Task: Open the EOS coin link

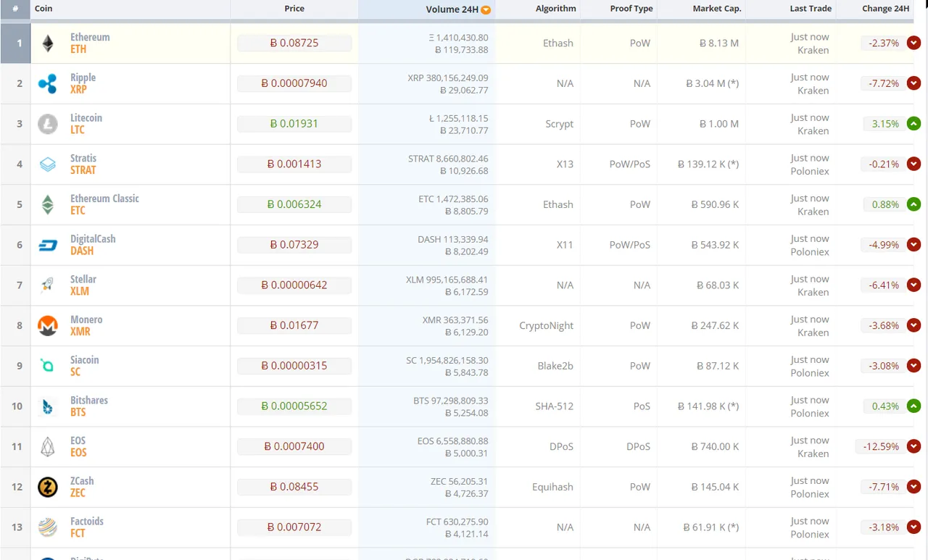Action: [78, 447]
